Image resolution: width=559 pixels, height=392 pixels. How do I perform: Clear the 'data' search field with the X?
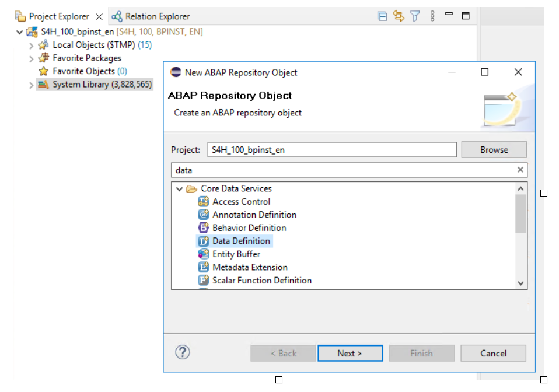(519, 170)
